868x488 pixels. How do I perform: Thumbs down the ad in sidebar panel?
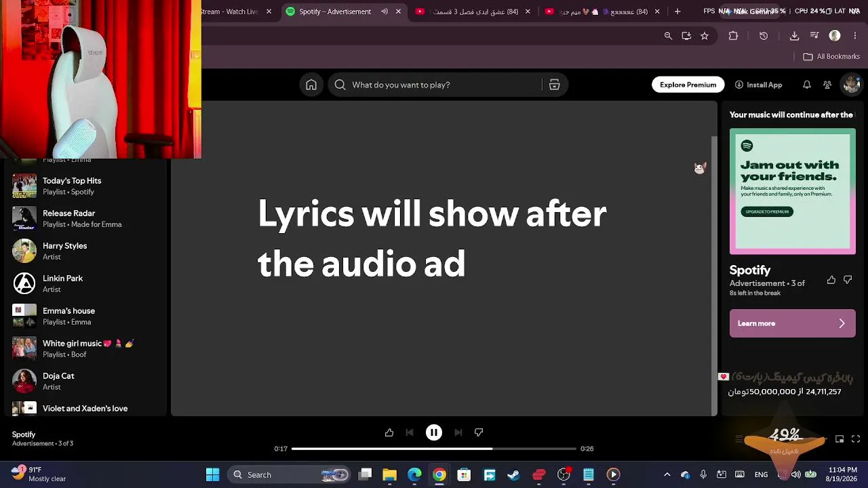(848, 280)
